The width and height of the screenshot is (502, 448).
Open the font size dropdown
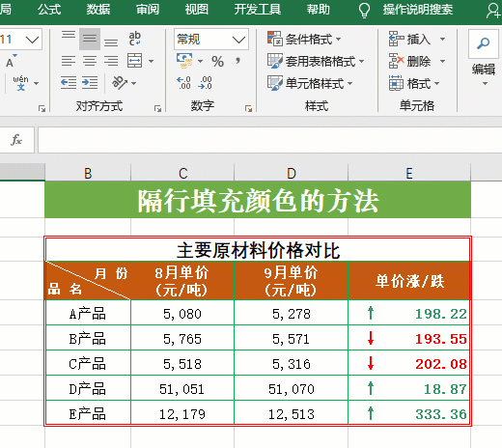point(32,40)
